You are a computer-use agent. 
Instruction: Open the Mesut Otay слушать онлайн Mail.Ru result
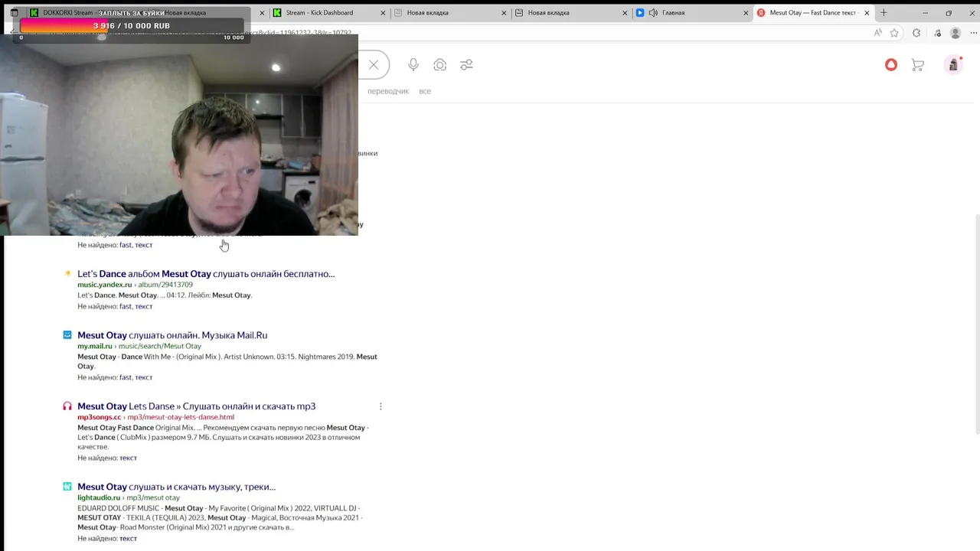point(172,334)
